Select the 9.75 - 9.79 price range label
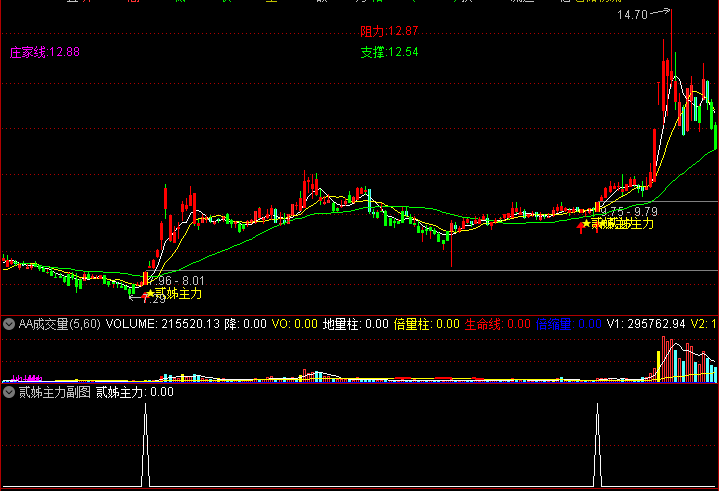The width and height of the screenshot is (719, 491). [x=629, y=211]
